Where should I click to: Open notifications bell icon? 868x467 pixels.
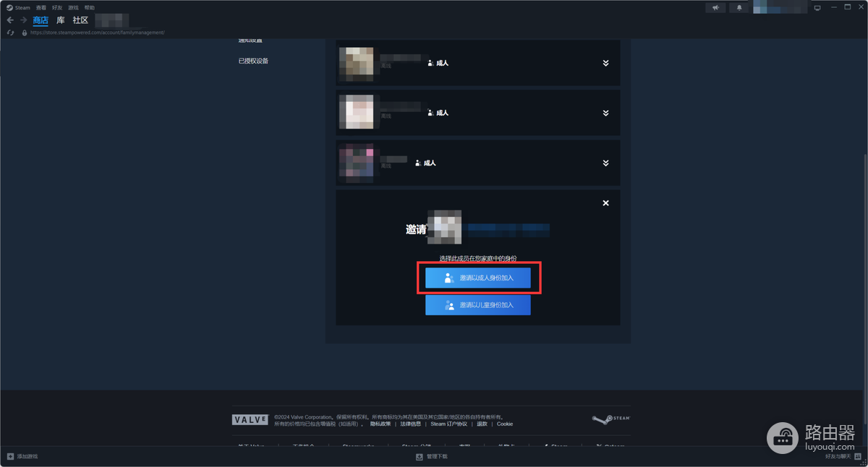tap(739, 7)
